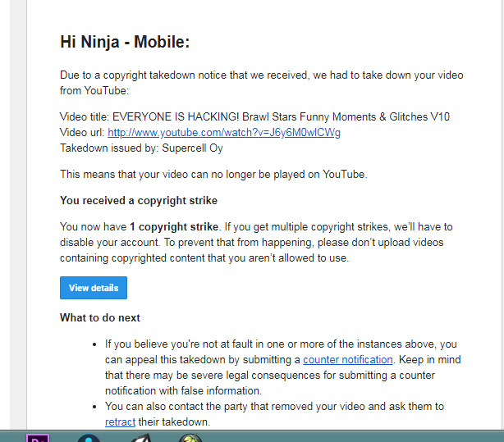Click the 'What to do next' heading
Image resolution: width=504 pixels, height=442 pixels.
[x=100, y=317]
